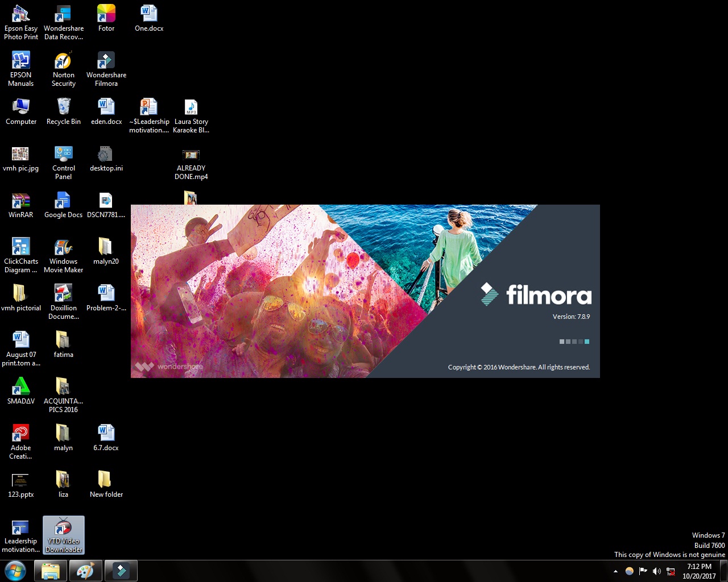Open the network status tray icon

point(671,571)
